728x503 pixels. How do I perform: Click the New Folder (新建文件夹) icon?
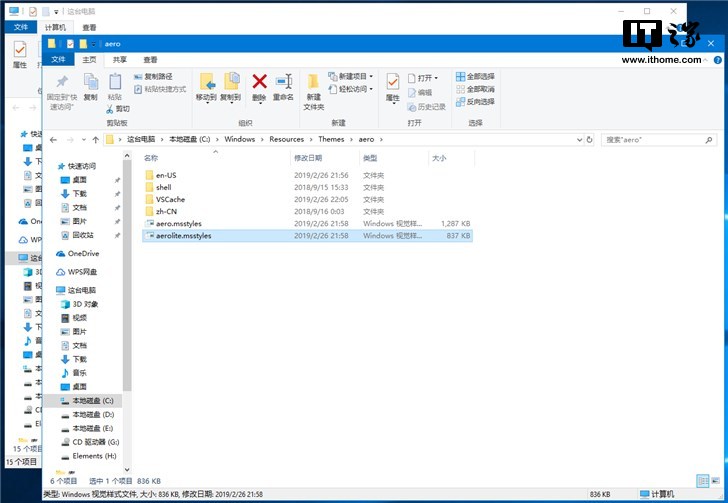[314, 85]
